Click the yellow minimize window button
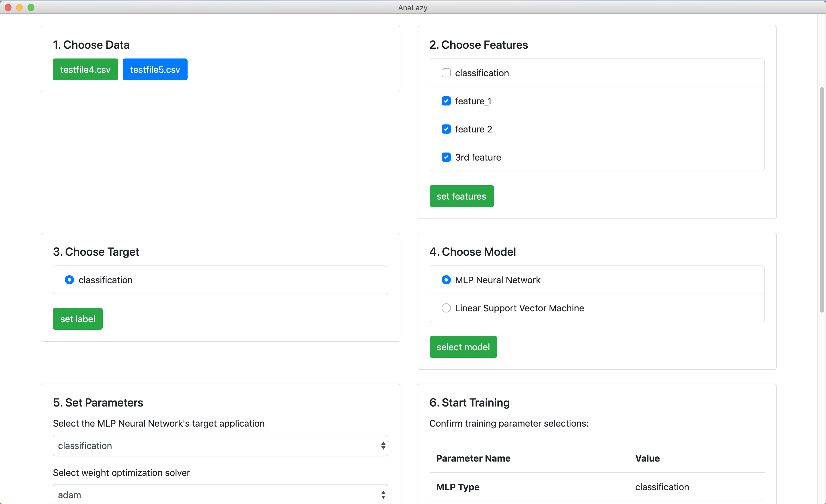Screen dimensions: 826x504 20,7
